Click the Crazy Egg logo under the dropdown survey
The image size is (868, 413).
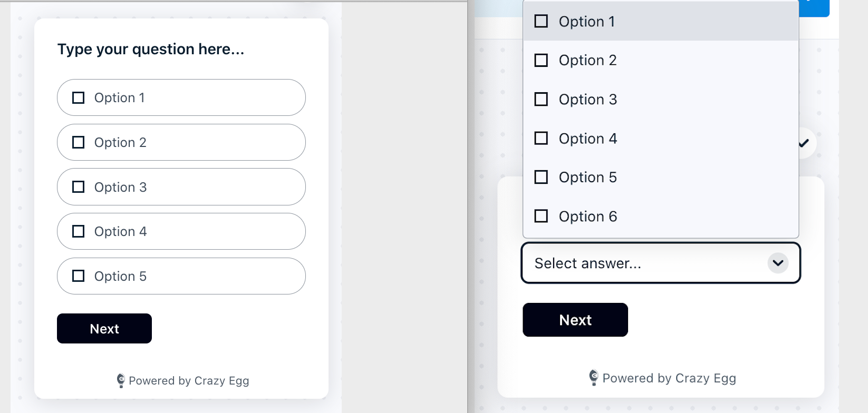pos(594,378)
